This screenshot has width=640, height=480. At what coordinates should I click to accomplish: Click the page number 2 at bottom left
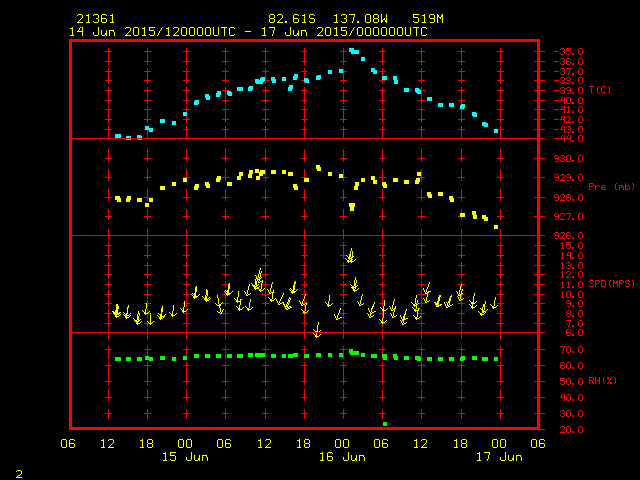19,474
